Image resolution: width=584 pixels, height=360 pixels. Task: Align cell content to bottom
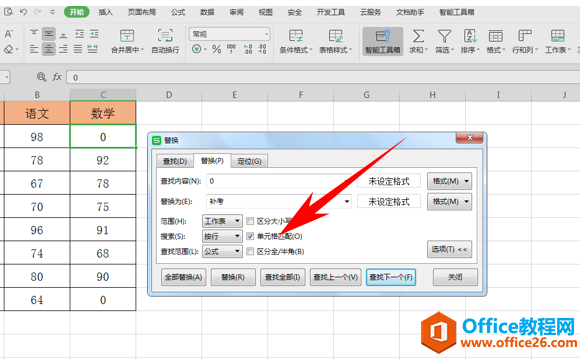click(63, 34)
